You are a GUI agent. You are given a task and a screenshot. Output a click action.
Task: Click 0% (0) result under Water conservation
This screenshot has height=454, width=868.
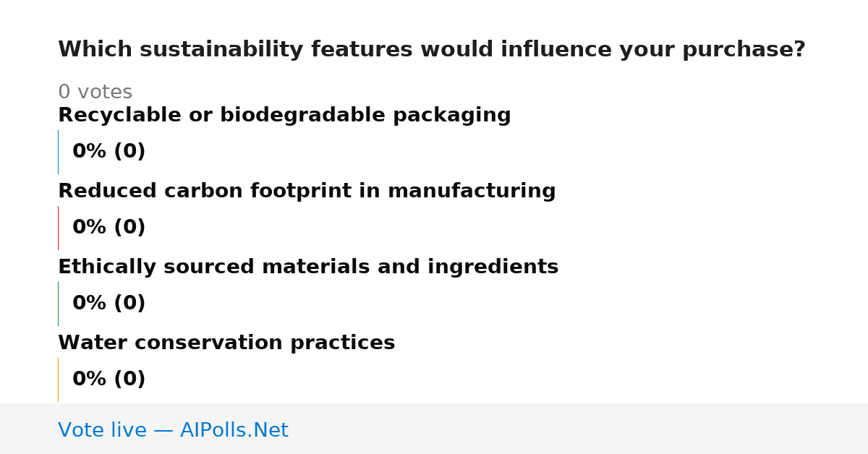(x=109, y=380)
